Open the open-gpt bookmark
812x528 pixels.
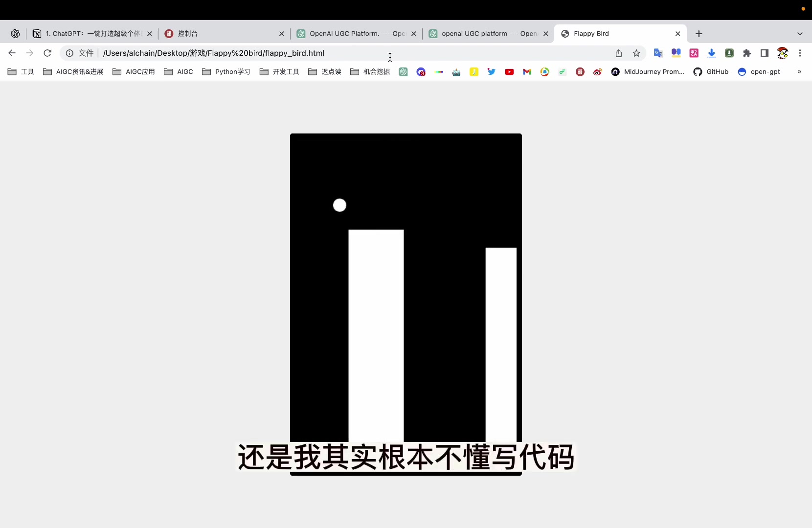click(x=759, y=72)
